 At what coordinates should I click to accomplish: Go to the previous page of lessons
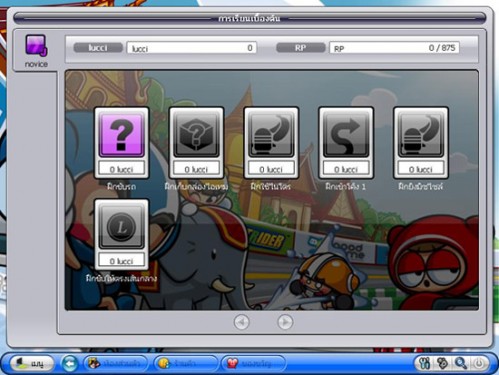[241, 322]
